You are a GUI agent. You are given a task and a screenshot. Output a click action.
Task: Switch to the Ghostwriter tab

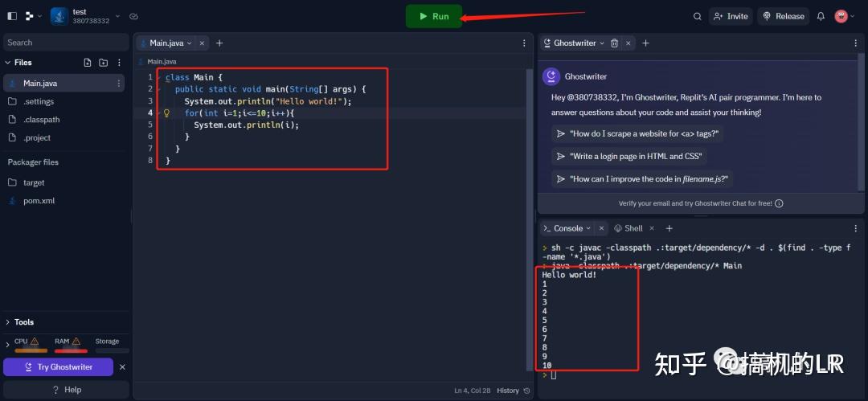coord(574,43)
